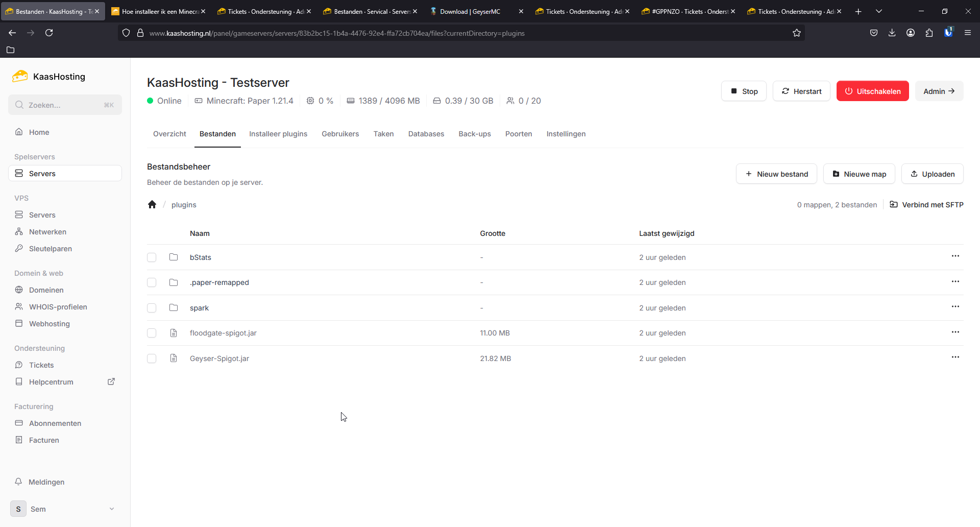Screen dimensions: 980x527
Task: Click the Uploaden button
Action: pos(932,174)
